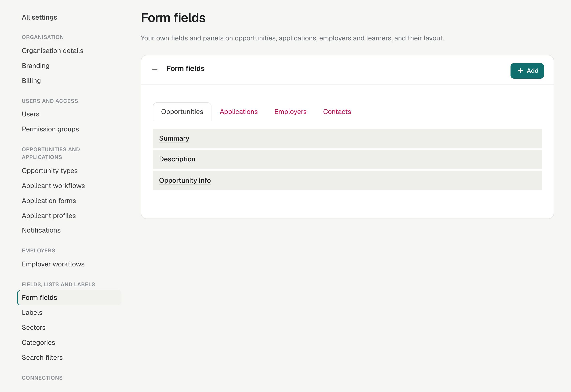Open Applicant workflows settings
Image resolution: width=571 pixels, height=392 pixels.
[x=53, y=186]
